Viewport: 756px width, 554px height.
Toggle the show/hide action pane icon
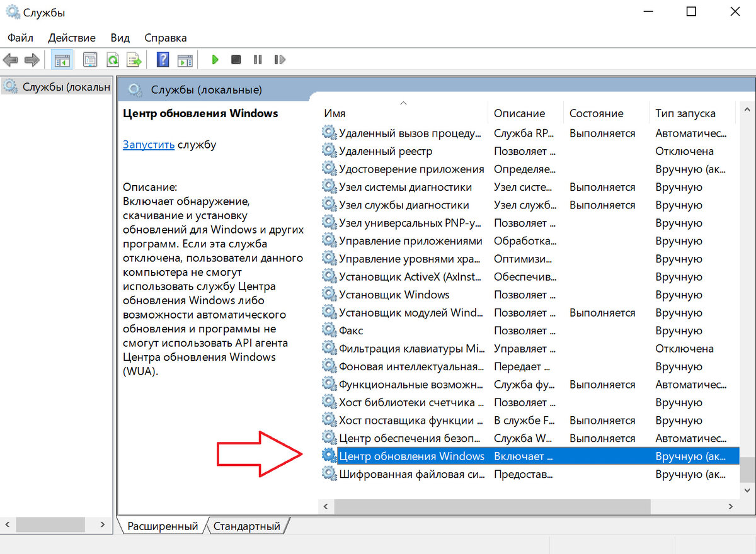click(185, 60)
